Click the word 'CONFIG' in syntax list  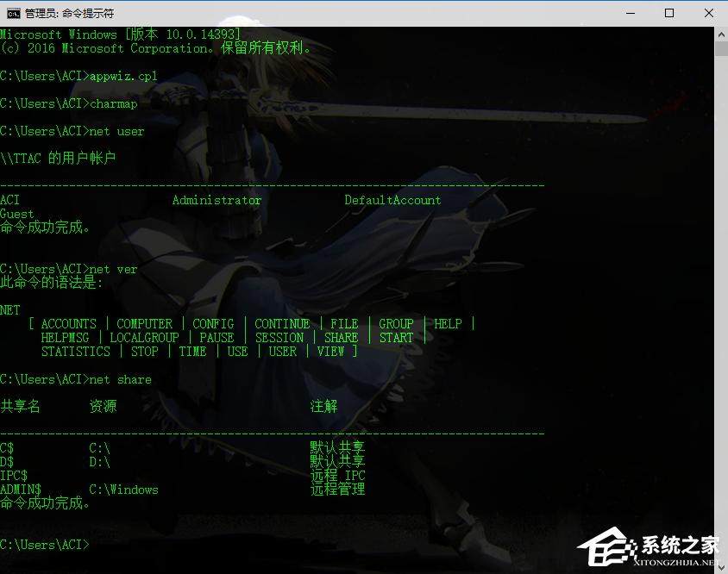[x=213, y=324]
